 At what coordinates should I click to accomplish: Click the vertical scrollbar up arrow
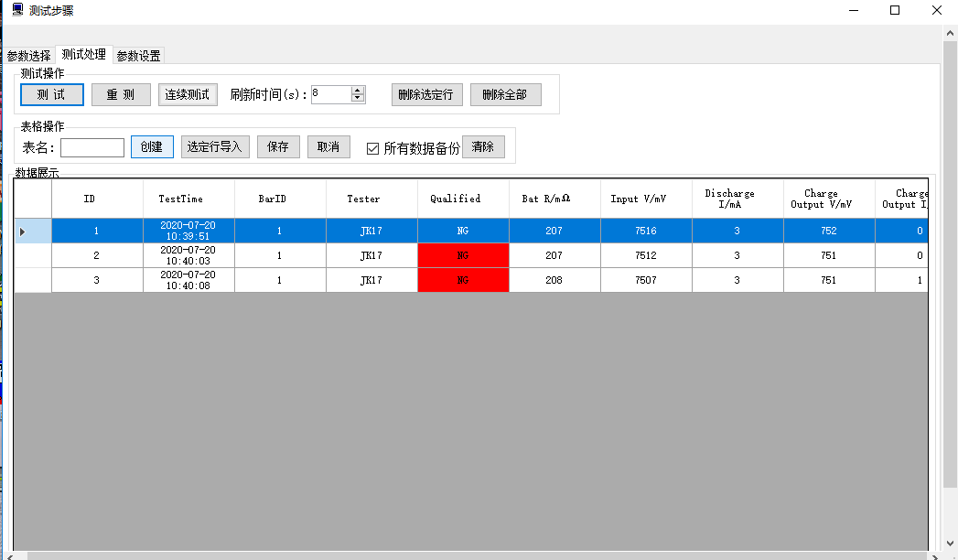pyautogui.click(x=950, y=32)
